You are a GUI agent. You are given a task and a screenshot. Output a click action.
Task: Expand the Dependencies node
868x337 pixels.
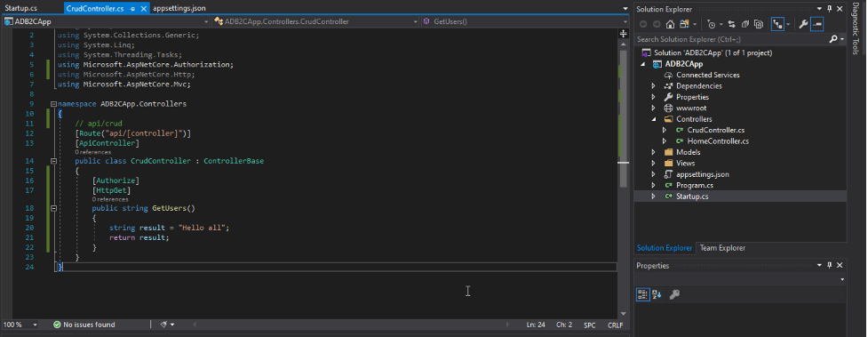click(x=653, y=86)
